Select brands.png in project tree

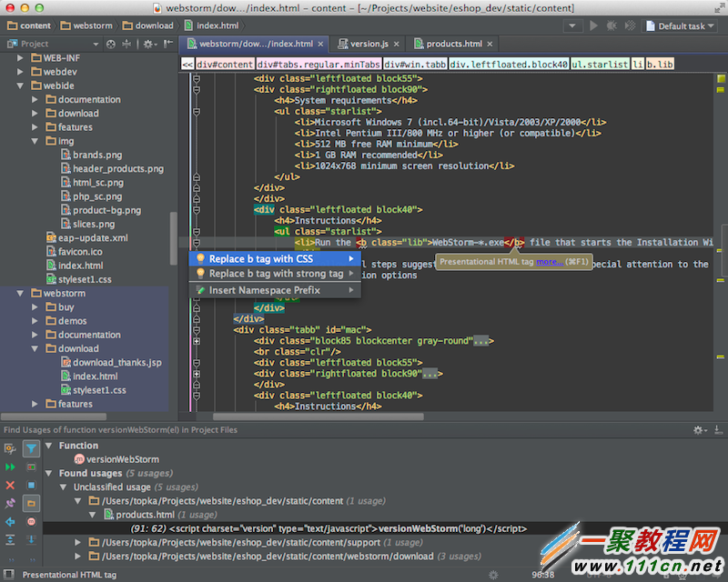[x=92, y=155]
